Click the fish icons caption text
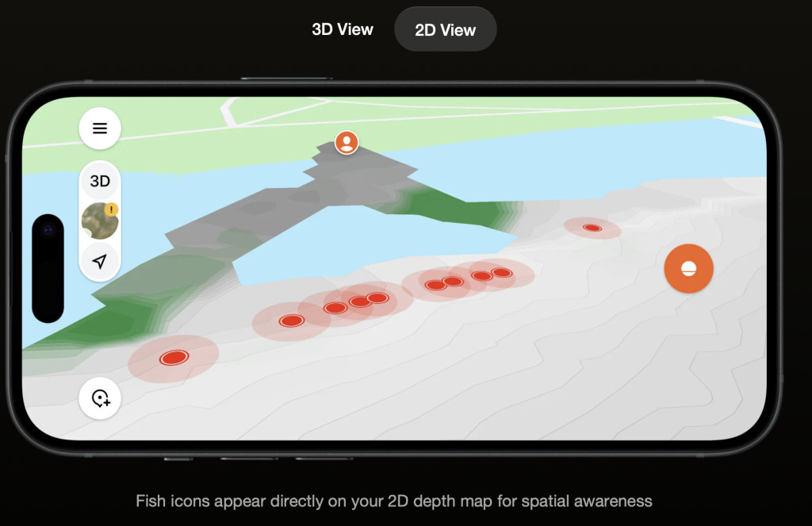 [x=393, y=501]
